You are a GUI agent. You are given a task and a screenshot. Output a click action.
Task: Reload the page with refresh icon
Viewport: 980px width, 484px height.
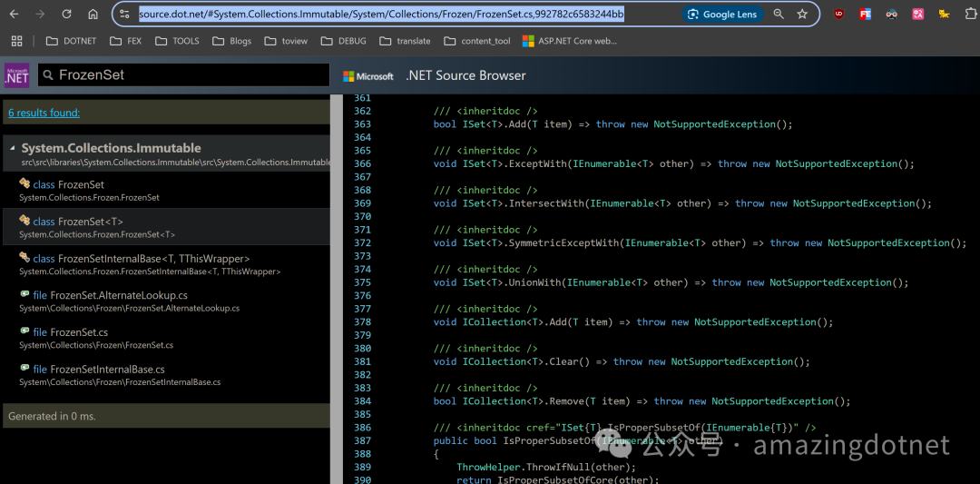(x=66, y=15)
